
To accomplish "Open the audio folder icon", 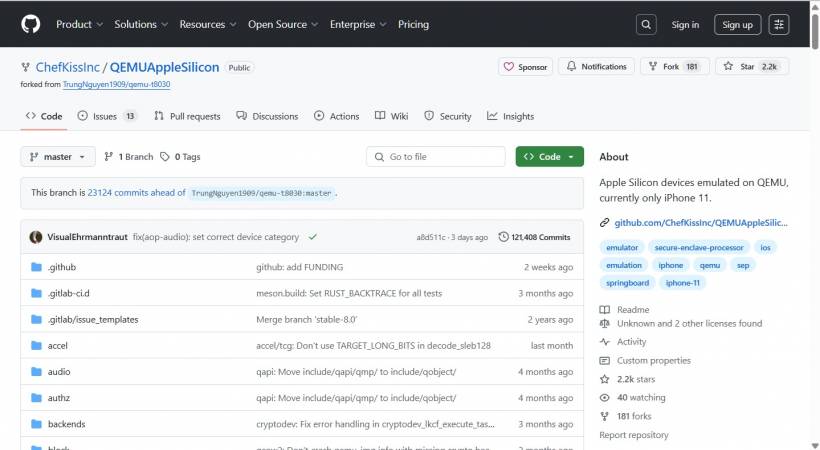I will pyautogui.click(x=36, y=372).
